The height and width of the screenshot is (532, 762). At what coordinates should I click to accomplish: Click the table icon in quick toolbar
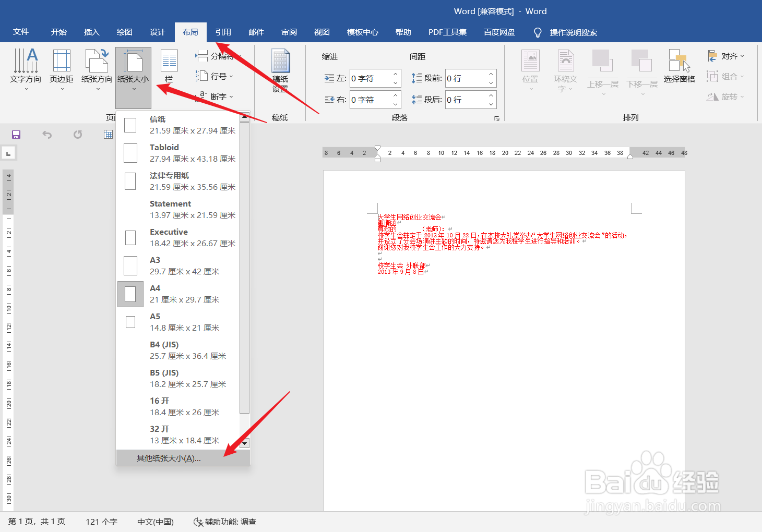pos(108,135)
